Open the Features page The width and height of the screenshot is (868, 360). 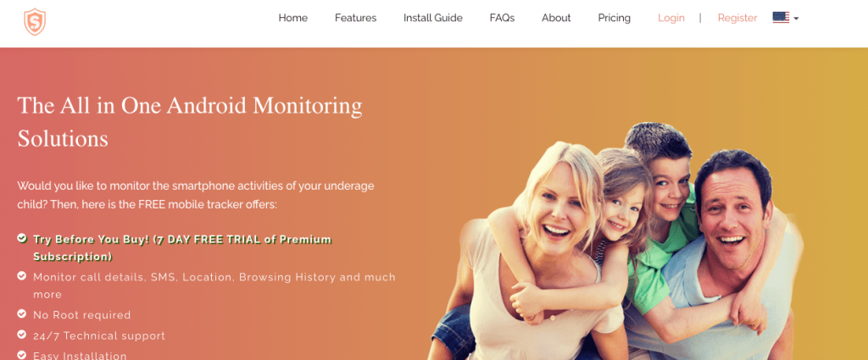pos(355,18)
